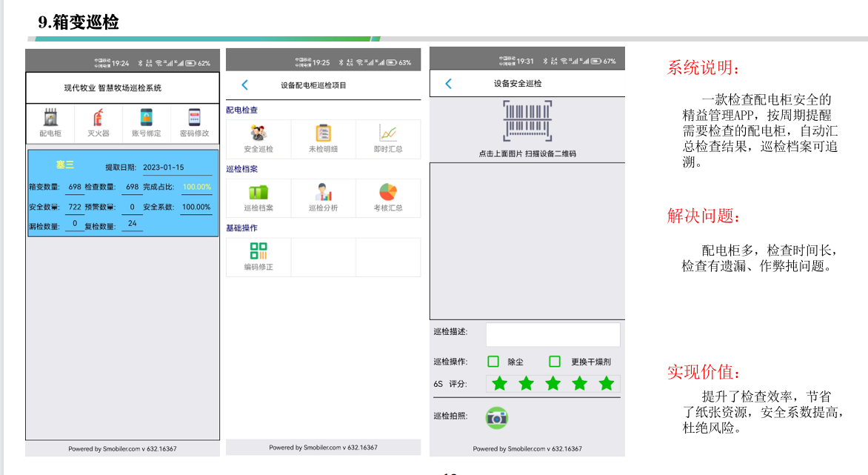This screenshot has height=475, width=868.
Task: Set 6S 评分 to one star
Action: click(x=500, y=383)
